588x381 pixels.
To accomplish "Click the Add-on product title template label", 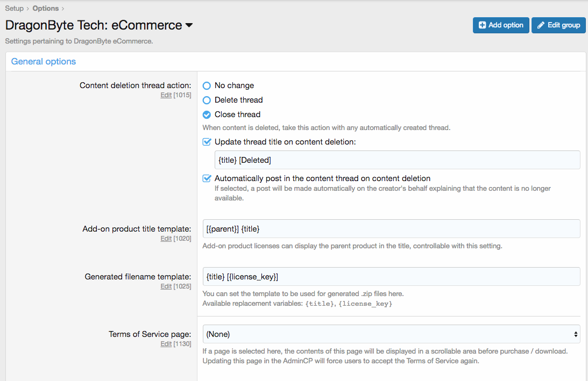I will pos(137,229).
